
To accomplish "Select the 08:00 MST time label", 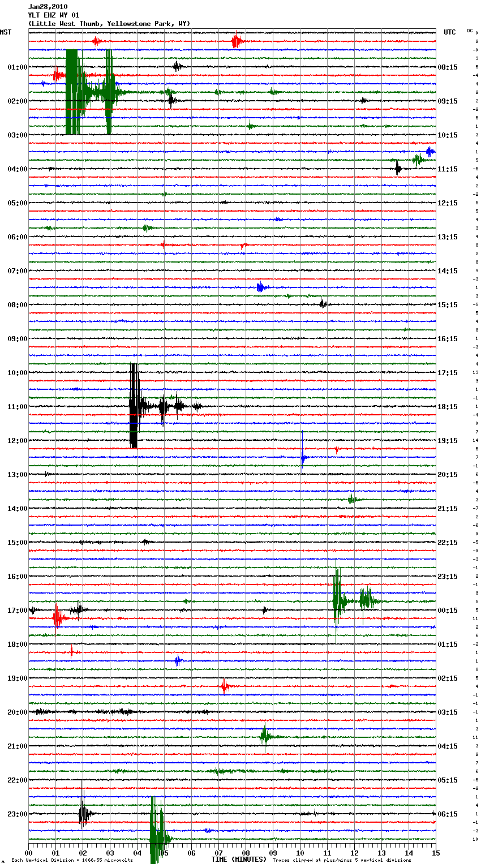I will click(18, 305).
